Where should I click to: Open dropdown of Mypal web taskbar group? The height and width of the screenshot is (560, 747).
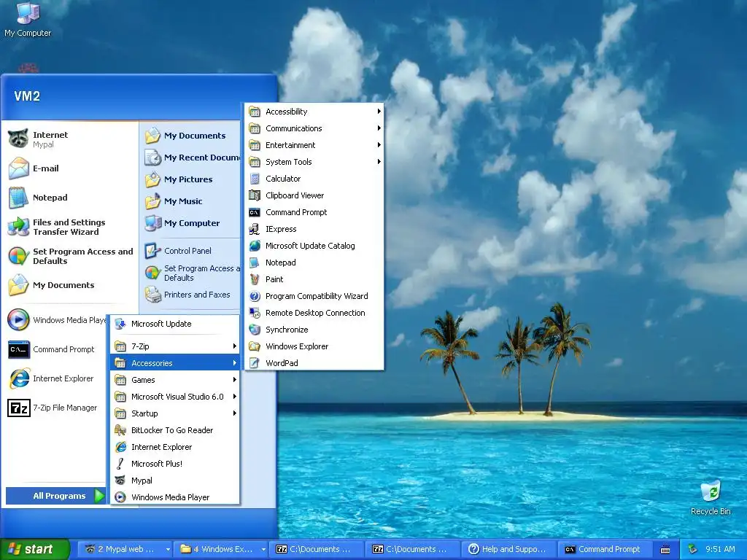(x=168, y=550)
